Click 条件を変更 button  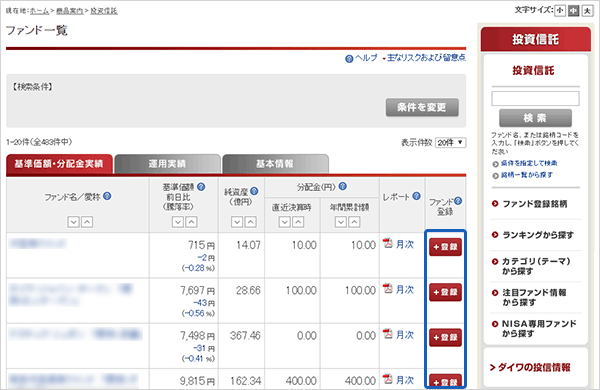(422, 107)
